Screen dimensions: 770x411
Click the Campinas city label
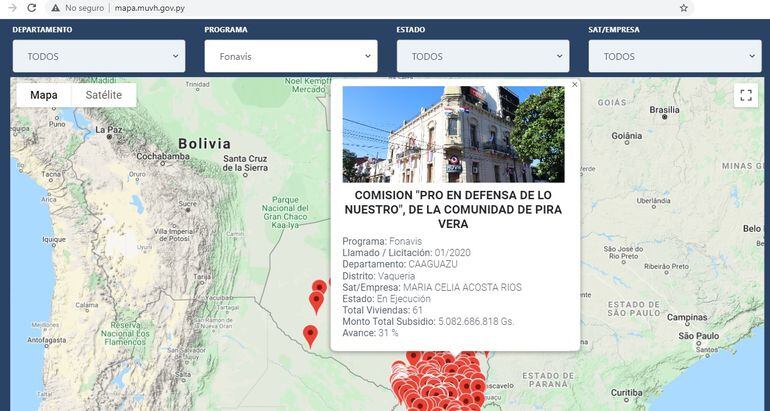pyautogui.click(x=687, y=317)
